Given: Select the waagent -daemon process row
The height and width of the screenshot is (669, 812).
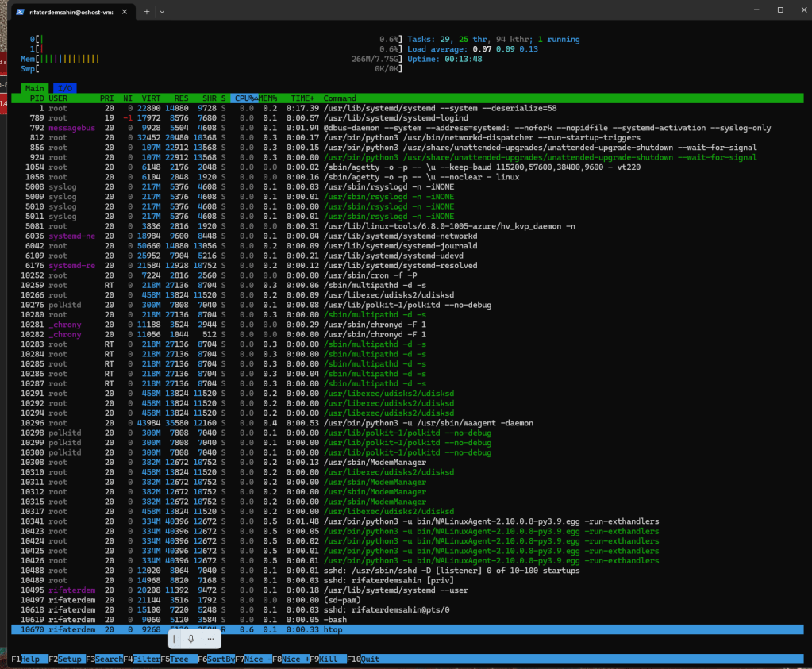Looking at the screenshot, I should [407, 423].
